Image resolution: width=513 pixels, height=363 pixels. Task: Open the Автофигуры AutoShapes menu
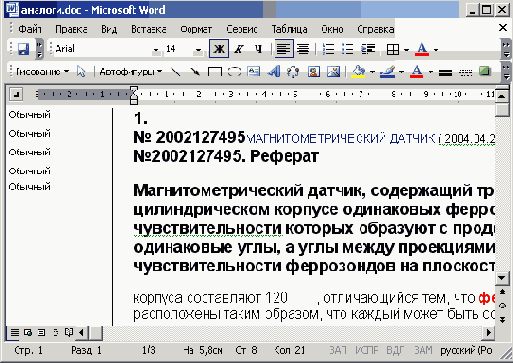(x=130, y=71)
